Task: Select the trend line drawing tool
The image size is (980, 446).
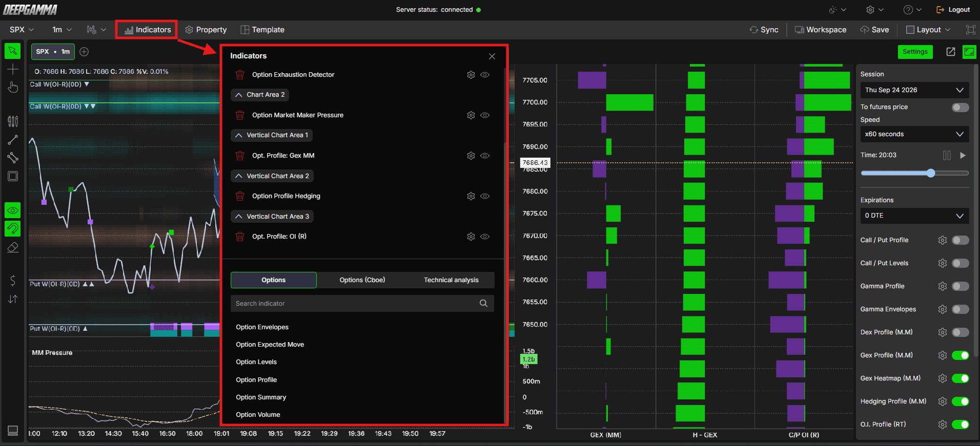Action: (13, 140)
